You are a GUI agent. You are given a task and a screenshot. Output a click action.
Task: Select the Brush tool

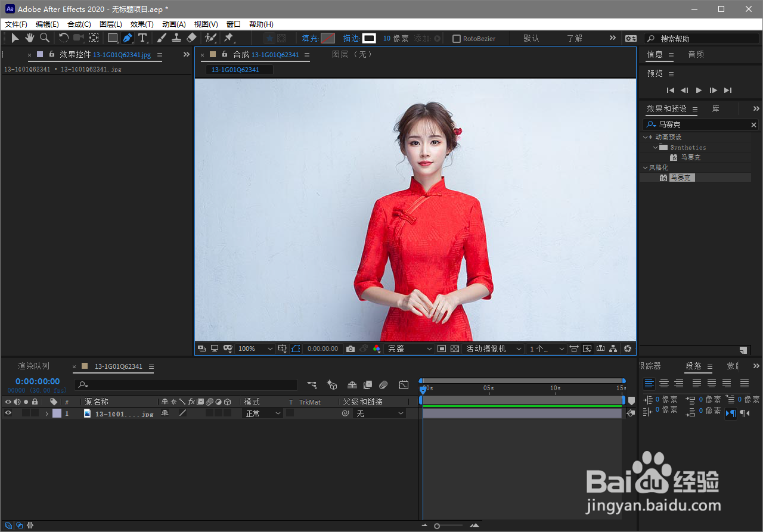162,38
